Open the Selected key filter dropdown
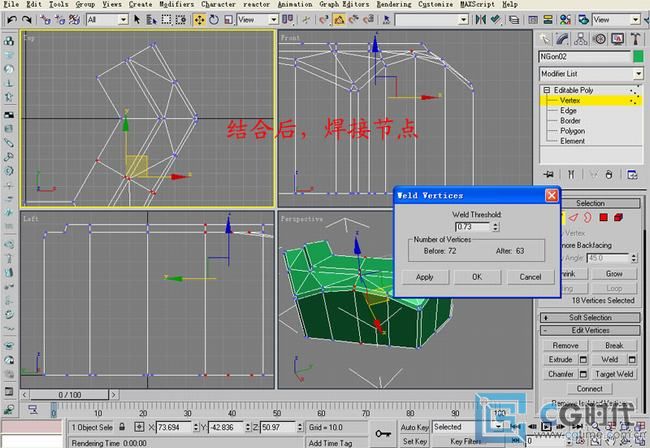Image resolution: width=650 pixels, height=448 pixels. [468, 427]
